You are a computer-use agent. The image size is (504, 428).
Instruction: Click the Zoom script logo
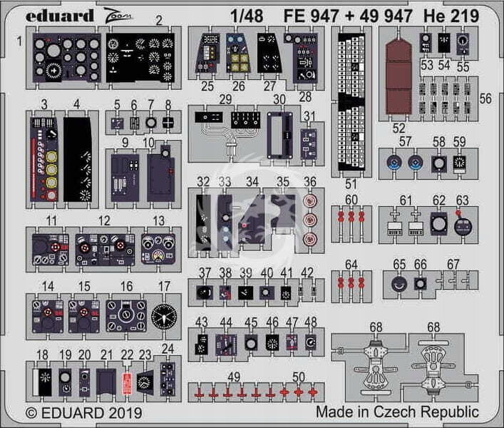118,16
